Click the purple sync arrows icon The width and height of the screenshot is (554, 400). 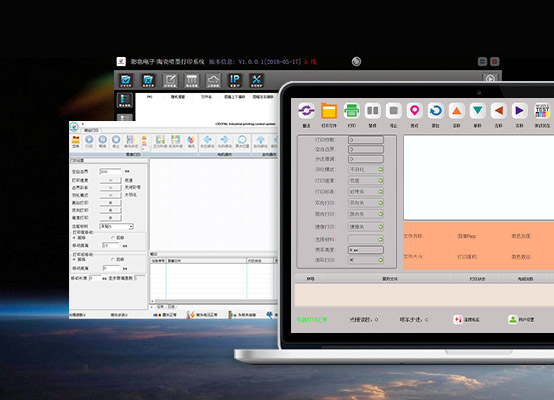(306, 111)
